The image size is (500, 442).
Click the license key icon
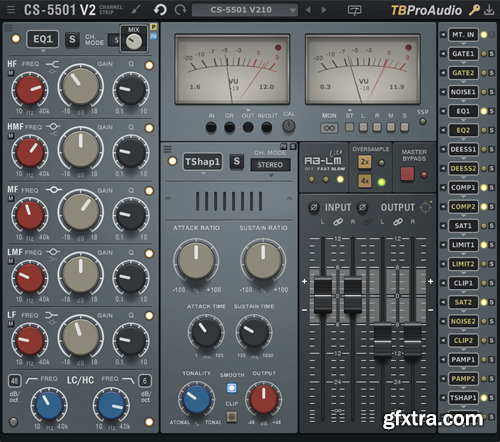474,10
